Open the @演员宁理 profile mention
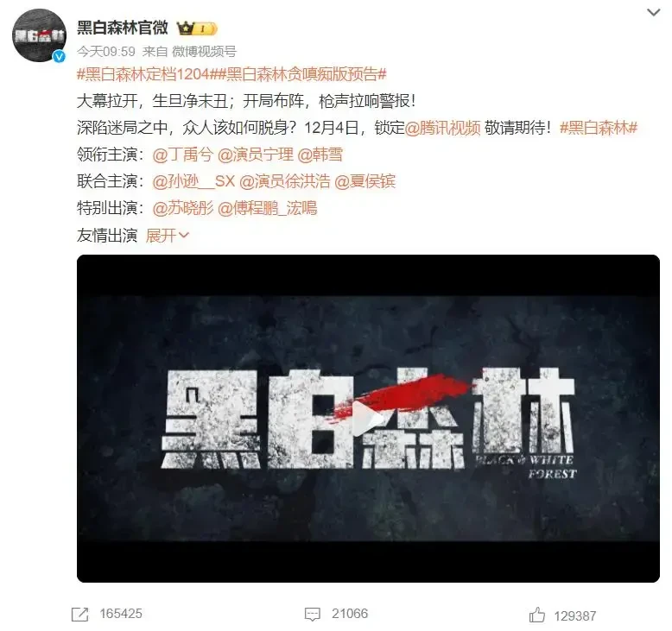The image size is (672, 631). [256, 155]
